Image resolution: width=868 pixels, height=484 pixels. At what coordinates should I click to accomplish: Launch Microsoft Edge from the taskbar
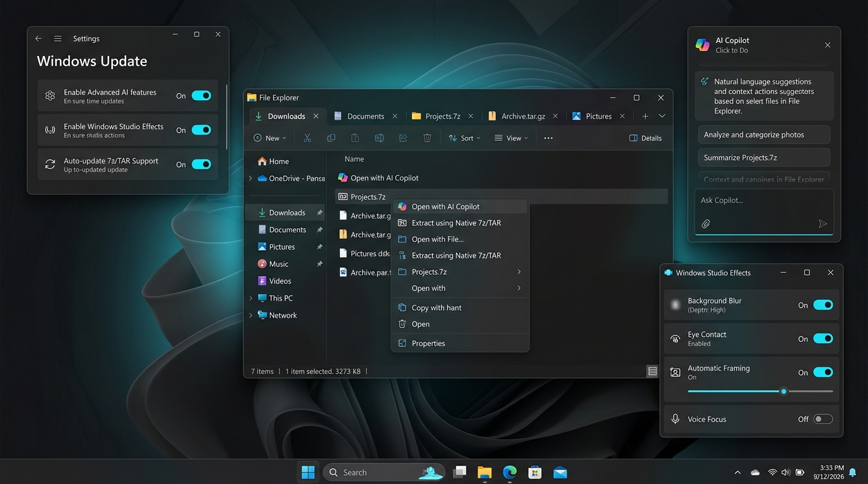(510, 472)
